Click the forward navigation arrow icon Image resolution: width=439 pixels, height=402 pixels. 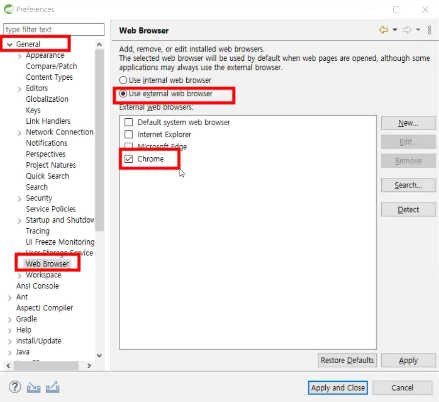pos(407,30)
